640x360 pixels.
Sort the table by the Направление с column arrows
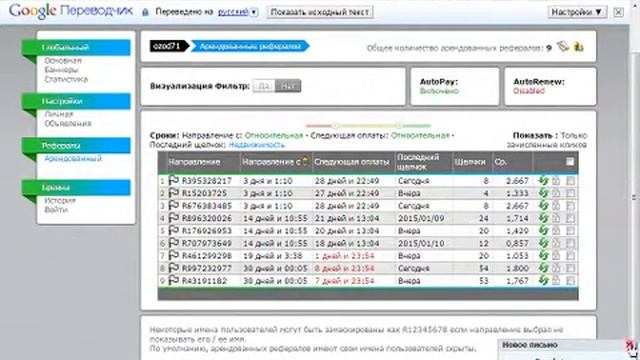304,162
